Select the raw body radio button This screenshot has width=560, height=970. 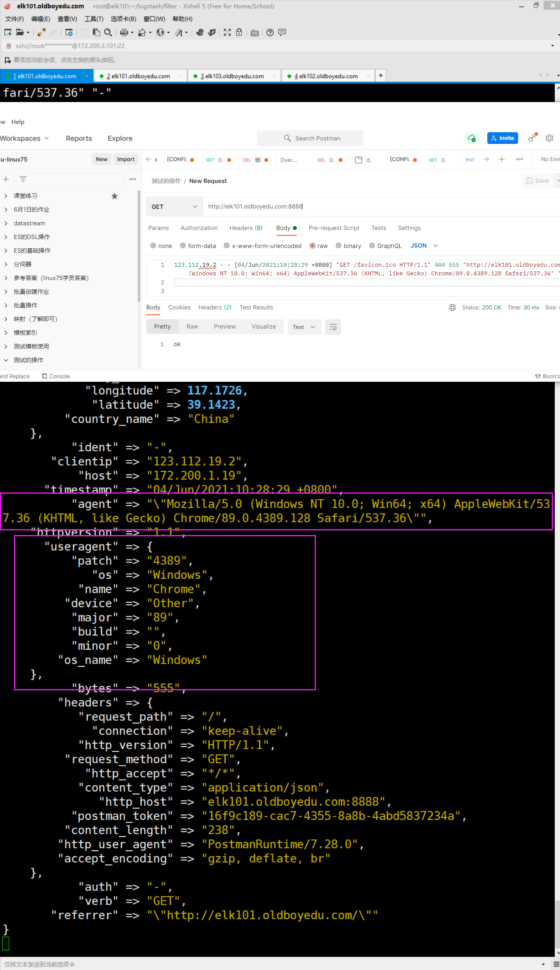[312, 246]
